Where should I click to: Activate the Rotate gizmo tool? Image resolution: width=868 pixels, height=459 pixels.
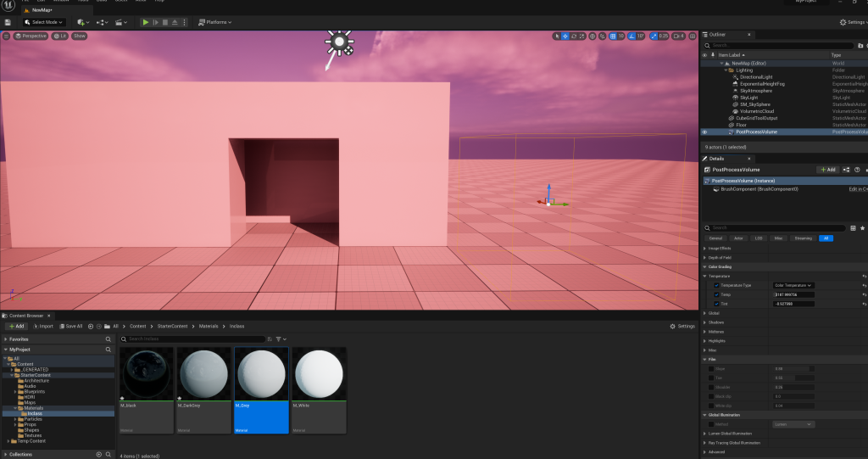point(574,36)
